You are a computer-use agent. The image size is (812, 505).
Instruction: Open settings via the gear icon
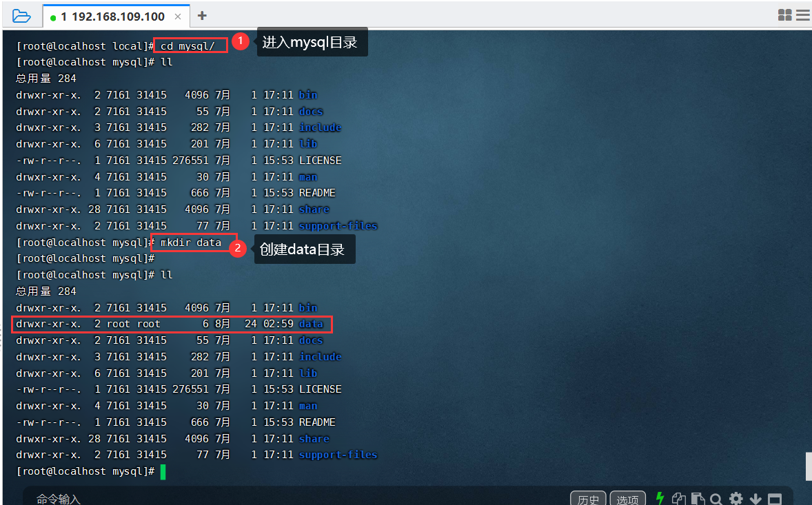(x=735, y=497)
